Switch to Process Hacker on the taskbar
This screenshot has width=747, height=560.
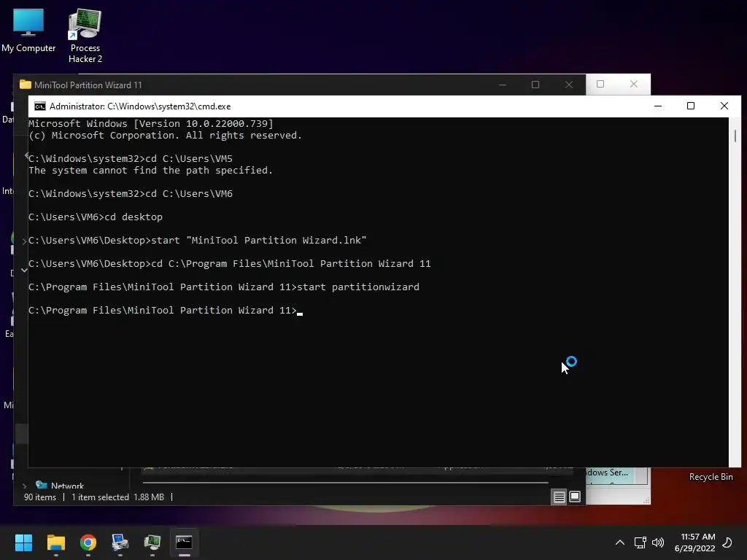(x=152, y=542)
